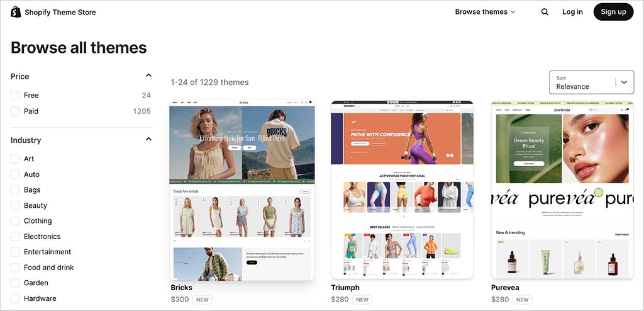Click the Paid count value 1205
Screen dimensions: 644x311
point(142,111)
